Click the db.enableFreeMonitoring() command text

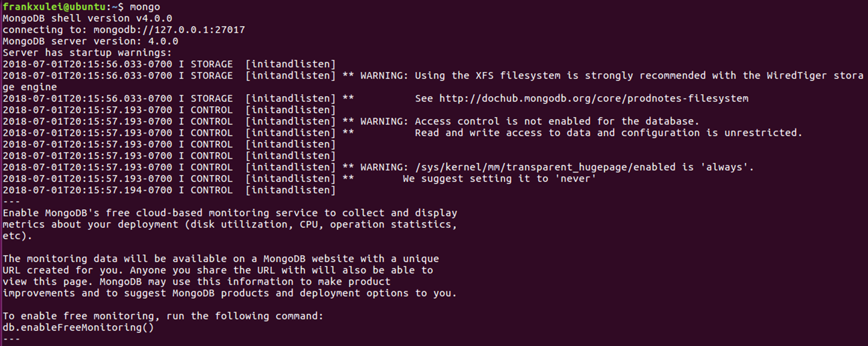pyautogui.click(x=78, y=328)
